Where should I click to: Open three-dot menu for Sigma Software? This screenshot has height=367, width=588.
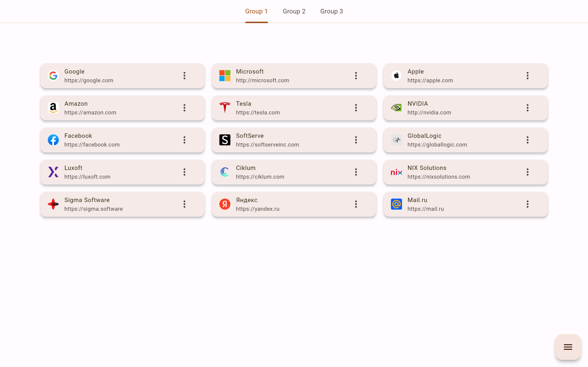[x=184, y=204]
